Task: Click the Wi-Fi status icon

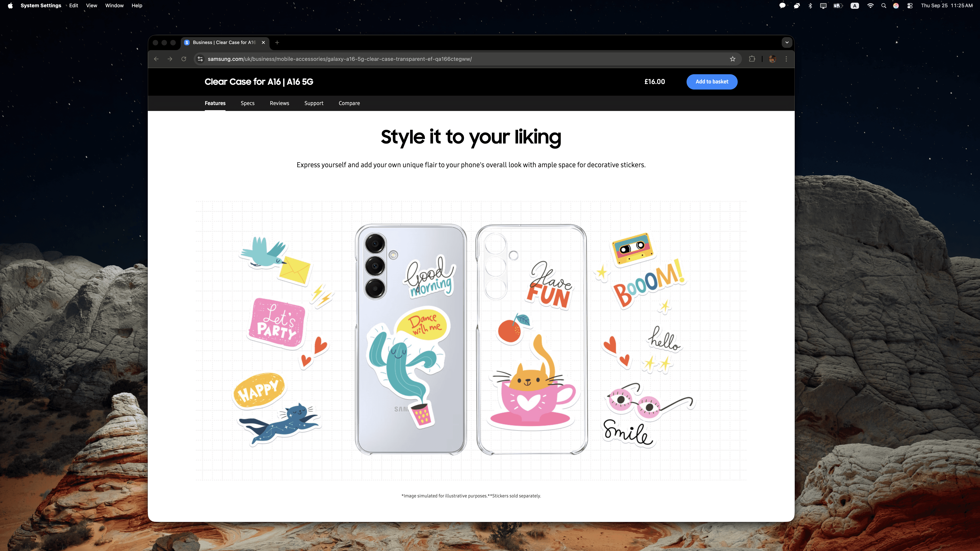Action: tap(871, 6)
